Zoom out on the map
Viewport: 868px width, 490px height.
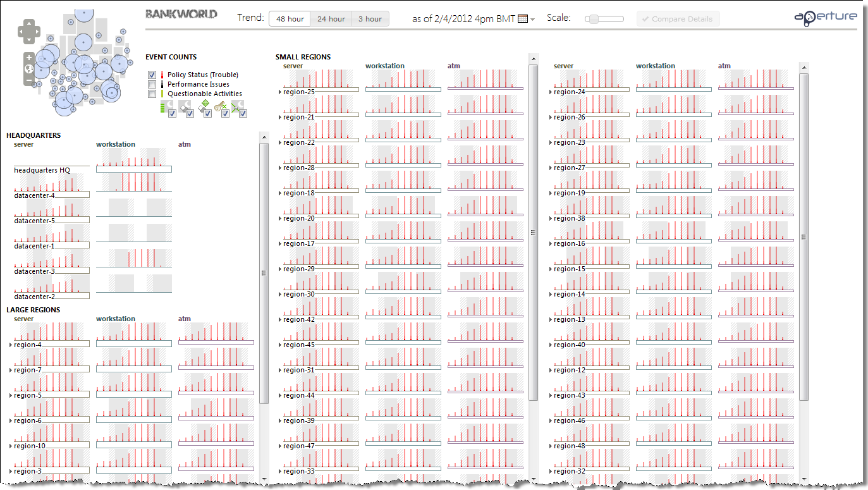(29, 80)
